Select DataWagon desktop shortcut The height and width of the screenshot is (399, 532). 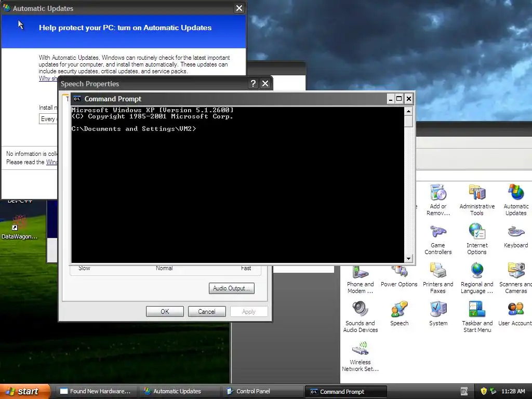(19, 228)
